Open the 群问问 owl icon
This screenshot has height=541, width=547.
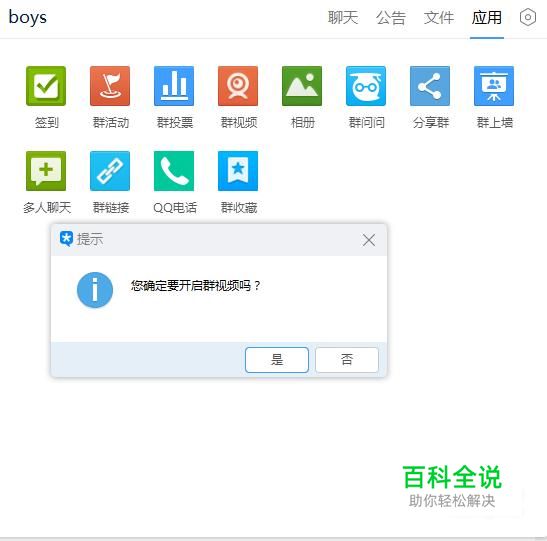point(366,86)
